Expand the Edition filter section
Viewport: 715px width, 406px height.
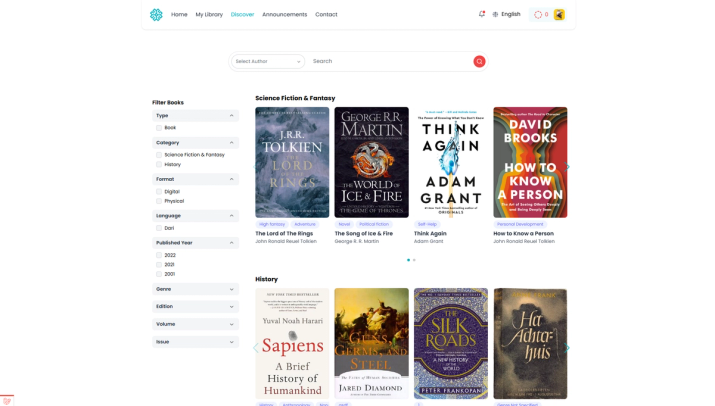tap(195, 307)
